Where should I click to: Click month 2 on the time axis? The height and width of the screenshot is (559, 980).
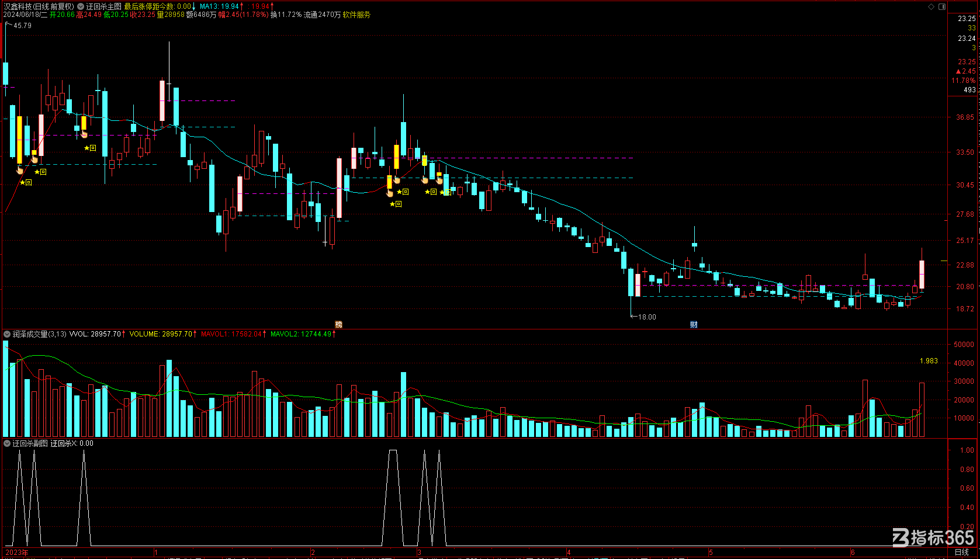click(x=313, y=552)
